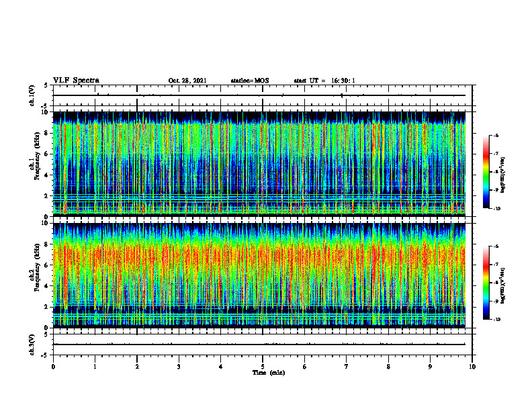Image resolution: width=532 pixels, height=411 pixels.
Task: Click time axis tick label '5'
Action: (263, 366)
